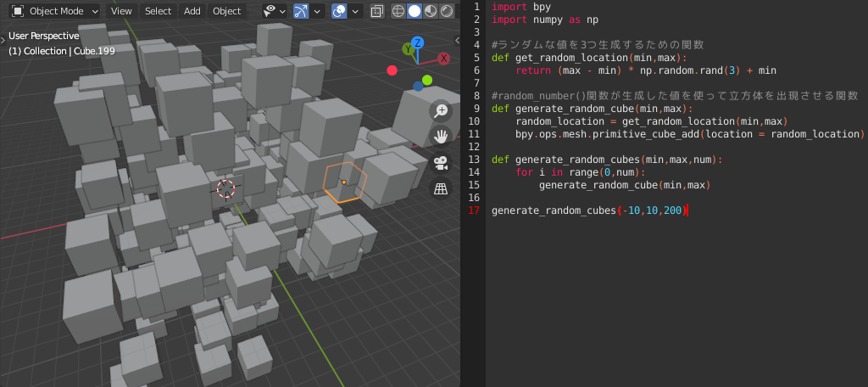
Task: Click the orange-outlined selected cube
Action: [x=346, y=182]
